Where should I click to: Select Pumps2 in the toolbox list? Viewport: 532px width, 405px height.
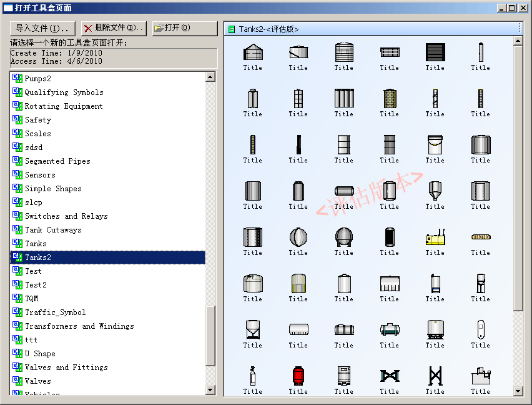point(38,79)
